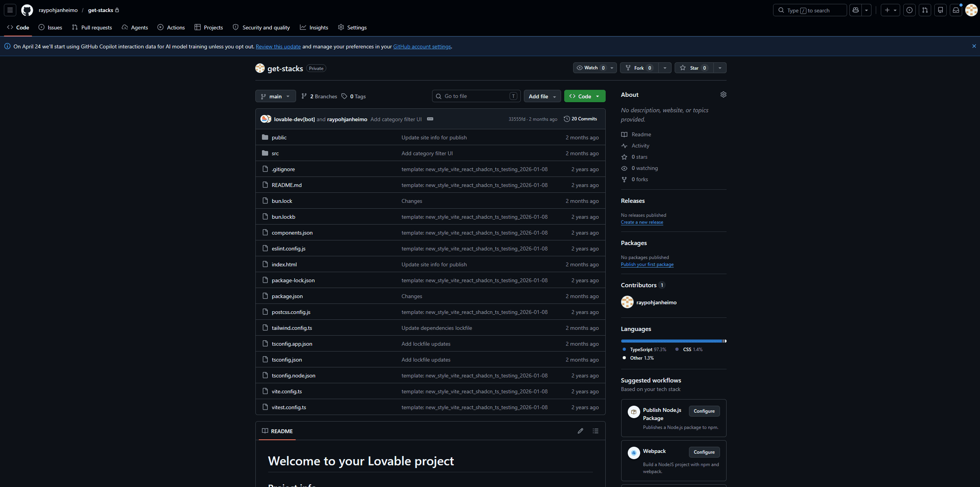The width and height of the screenshot is (980, 487).
Task: Star the get-stacks repository
Action: pos(694,68)
